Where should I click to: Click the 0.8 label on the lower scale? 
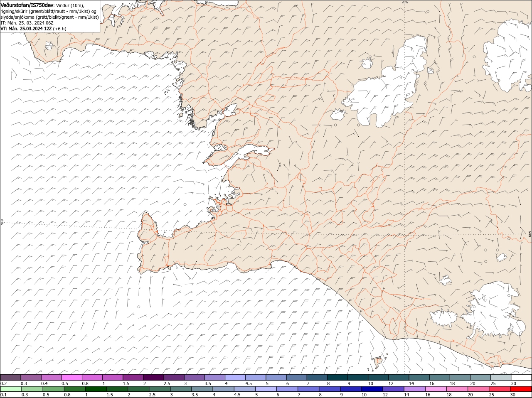click(67, 395)
